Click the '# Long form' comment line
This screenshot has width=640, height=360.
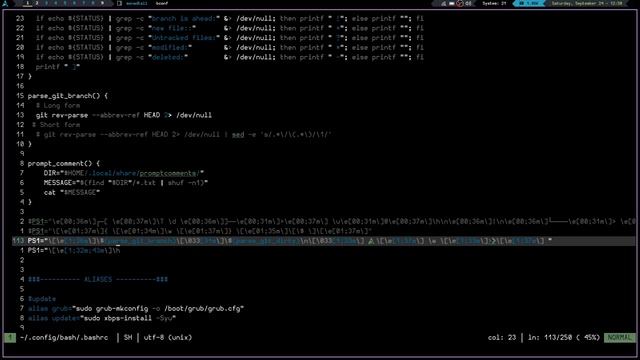pos(58,106)
